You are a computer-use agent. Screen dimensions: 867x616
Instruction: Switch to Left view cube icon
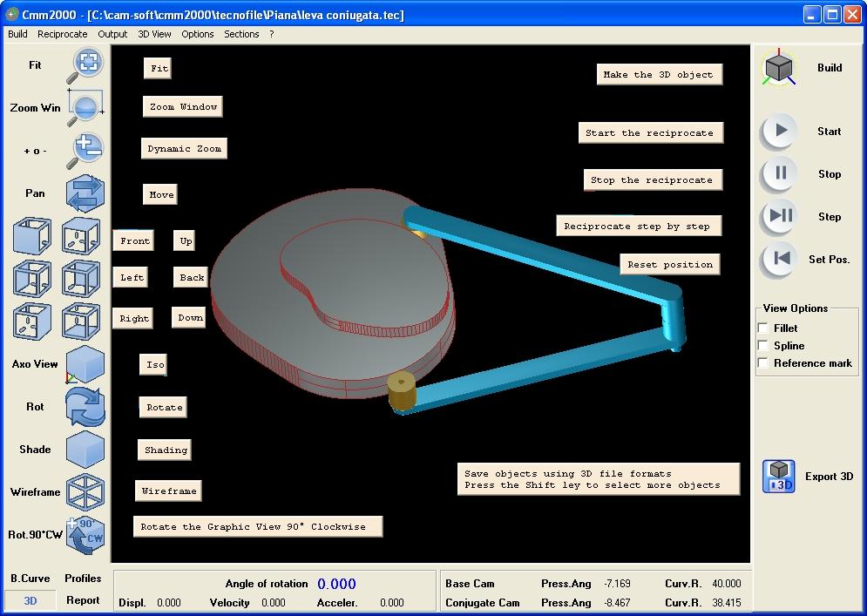pos(32,279)
